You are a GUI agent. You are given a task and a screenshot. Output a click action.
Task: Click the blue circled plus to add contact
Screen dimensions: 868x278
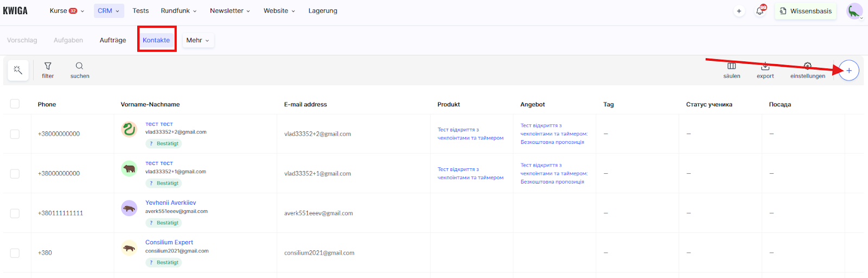848,71
